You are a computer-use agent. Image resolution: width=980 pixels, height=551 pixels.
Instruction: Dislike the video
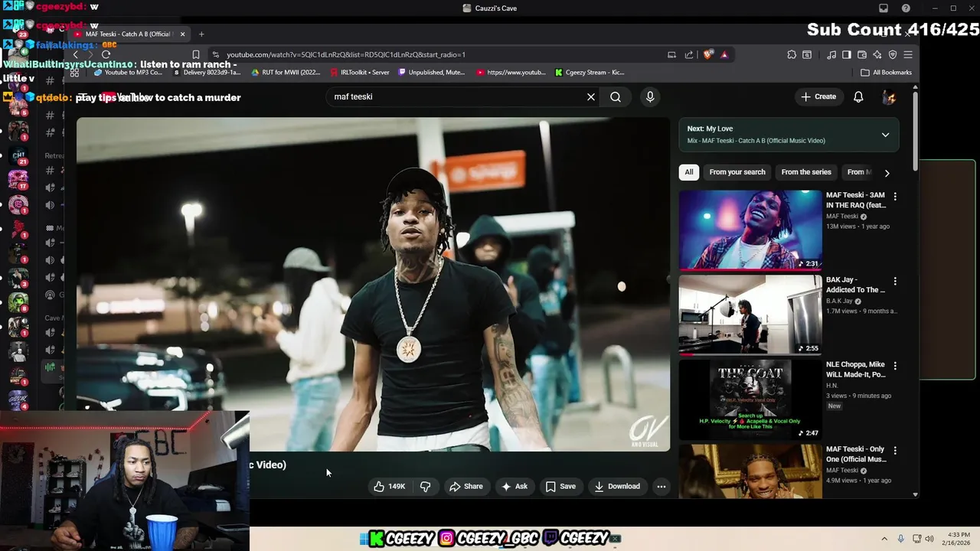pos(426,486)
